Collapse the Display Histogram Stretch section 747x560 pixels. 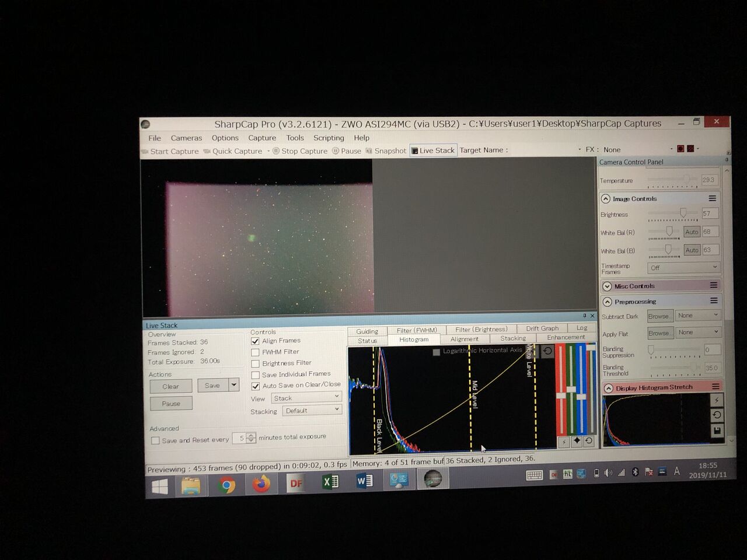point(609,388)
